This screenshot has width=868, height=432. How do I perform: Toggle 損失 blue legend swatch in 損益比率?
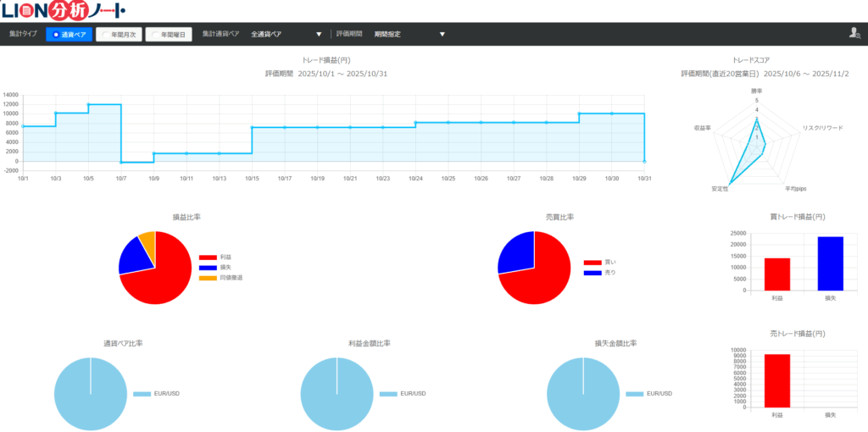pyautogui.click(x=208, y=268)
